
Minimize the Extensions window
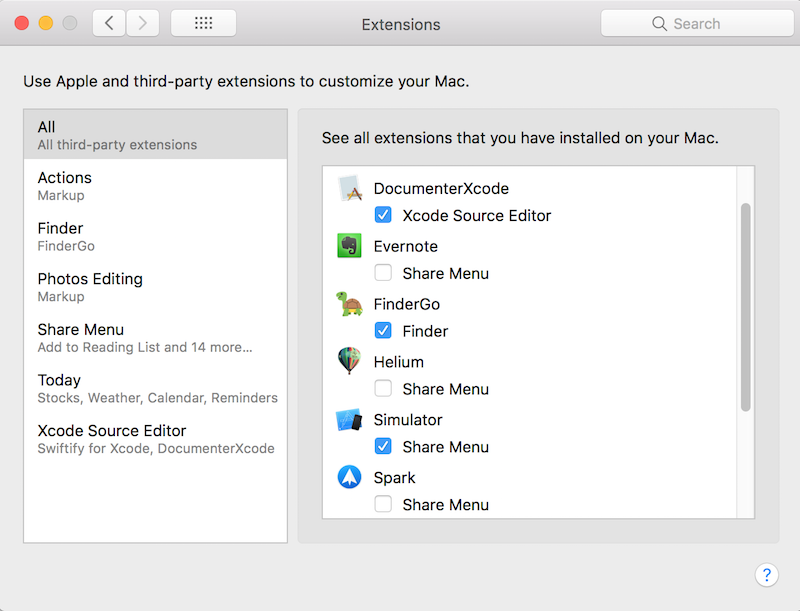click(46, 23)
